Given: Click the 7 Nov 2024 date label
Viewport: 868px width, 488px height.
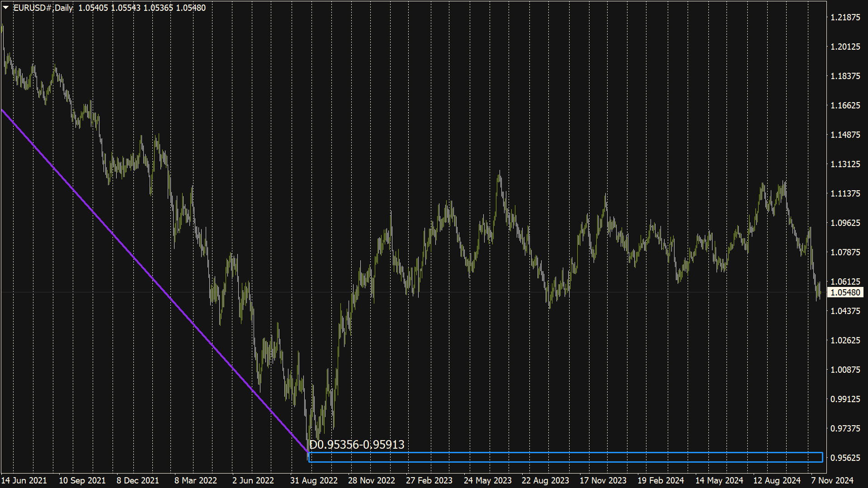Looking at the screenshot, I should point(832,480).
